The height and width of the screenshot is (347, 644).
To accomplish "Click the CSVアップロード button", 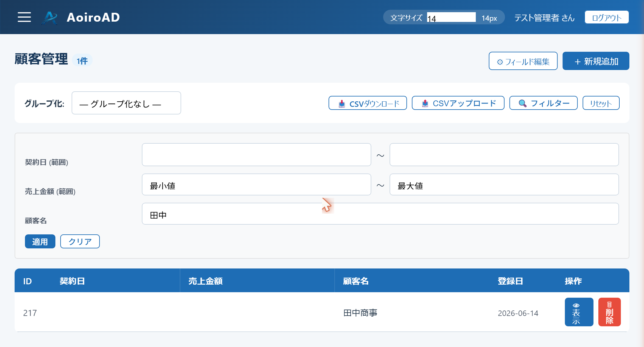I will (x=458, y=103).
